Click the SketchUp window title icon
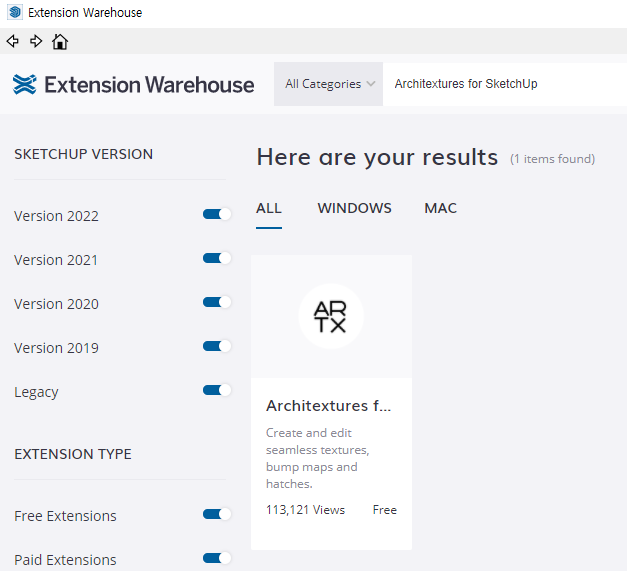 tap(15, 12)
